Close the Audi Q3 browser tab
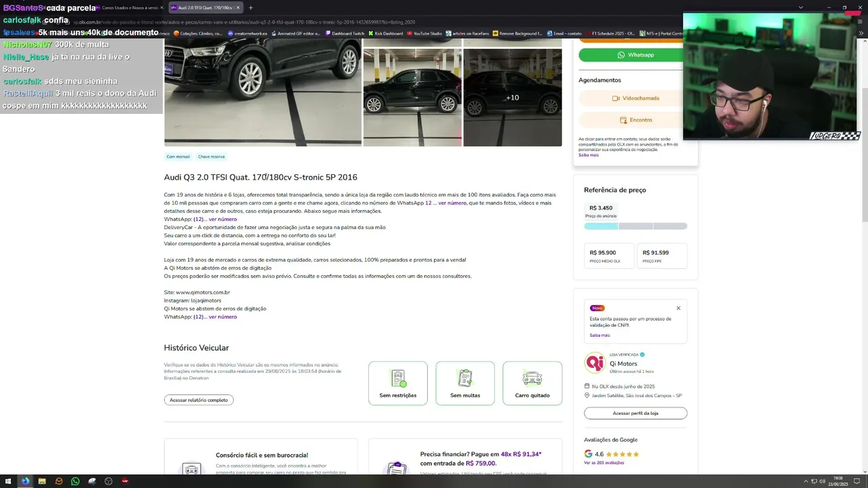 (x=238, y=7)
